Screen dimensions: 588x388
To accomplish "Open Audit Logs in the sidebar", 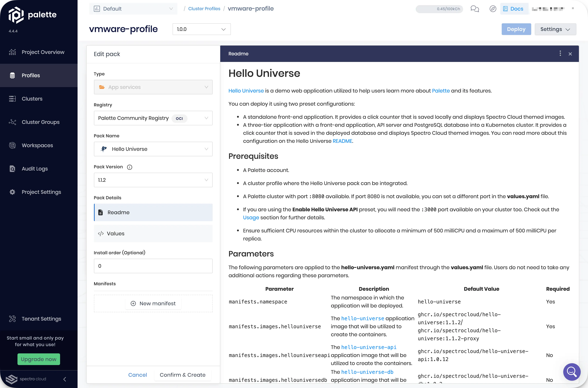I will (x=39, y=169).
